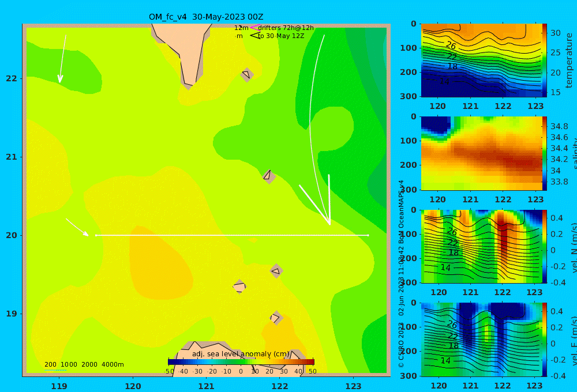Click the longitude tick label 120 on main map

coord(133,386)
